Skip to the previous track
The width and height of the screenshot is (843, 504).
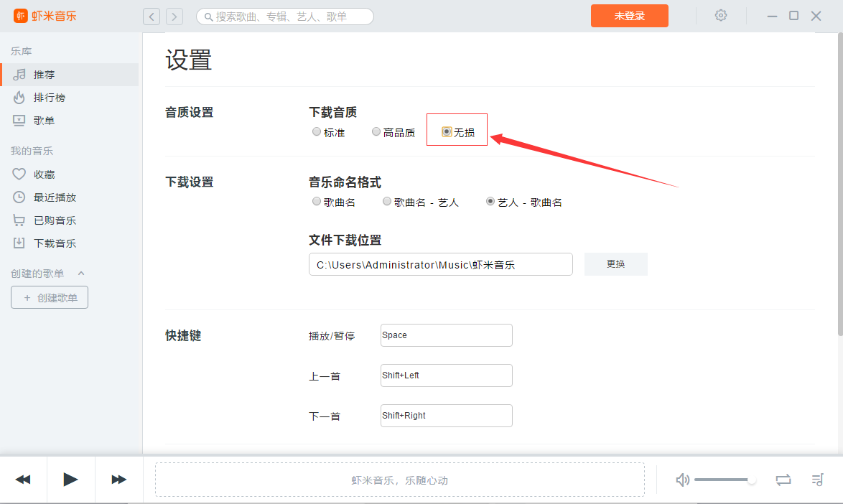click(x=22, y=480)
